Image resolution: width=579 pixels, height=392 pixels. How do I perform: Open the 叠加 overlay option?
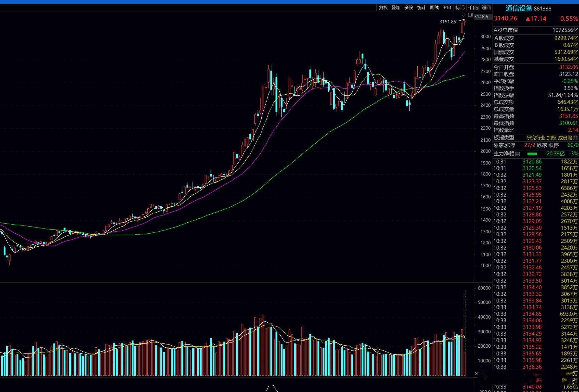(396, 7)
